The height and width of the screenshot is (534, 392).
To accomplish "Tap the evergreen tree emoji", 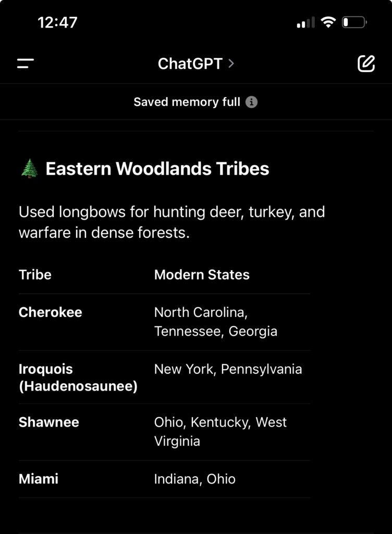I will coord(29,169).
